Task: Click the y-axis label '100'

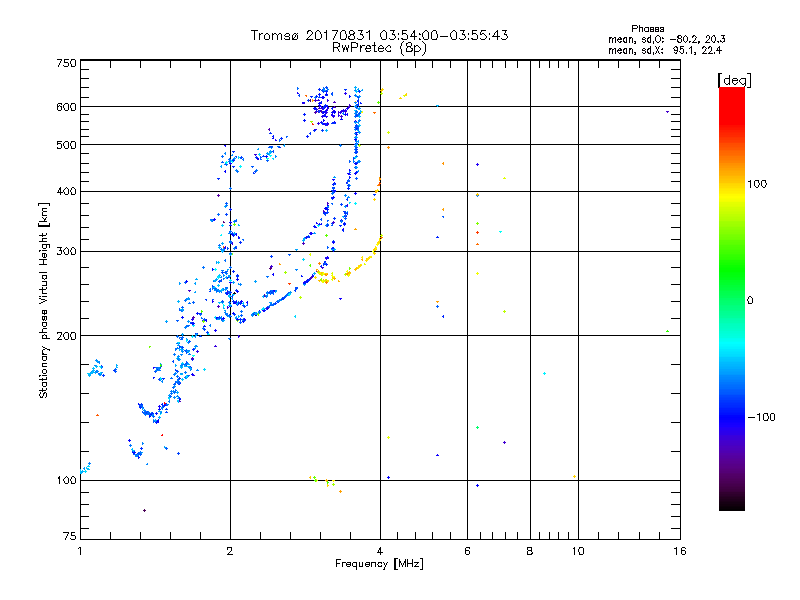Action: [66, 480]
